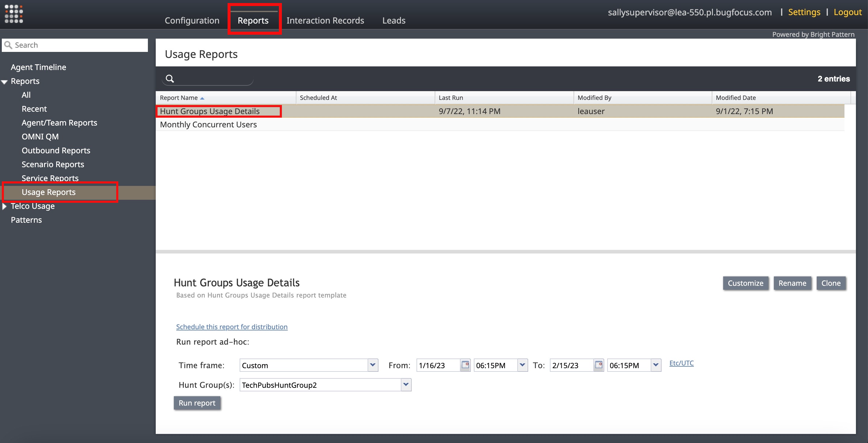
Task: Select Hunt Groups Usage Details row
Action: click(x=500, y=111)
